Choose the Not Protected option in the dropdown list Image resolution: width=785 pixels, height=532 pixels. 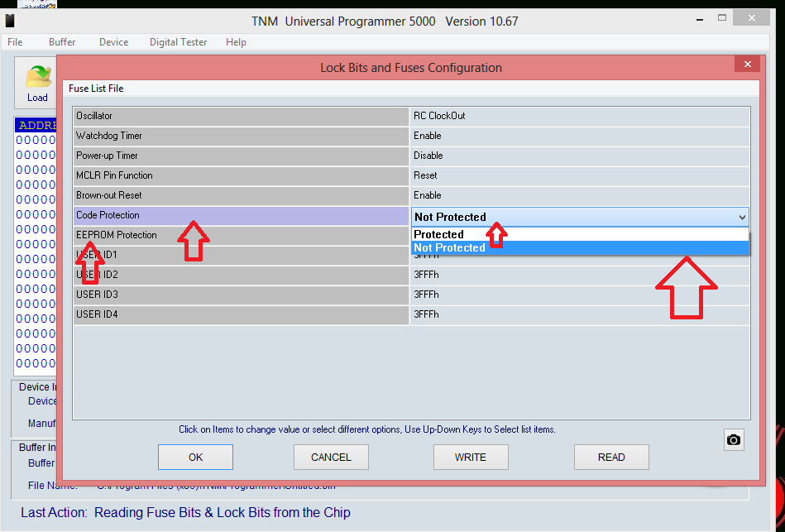point(580,247)
